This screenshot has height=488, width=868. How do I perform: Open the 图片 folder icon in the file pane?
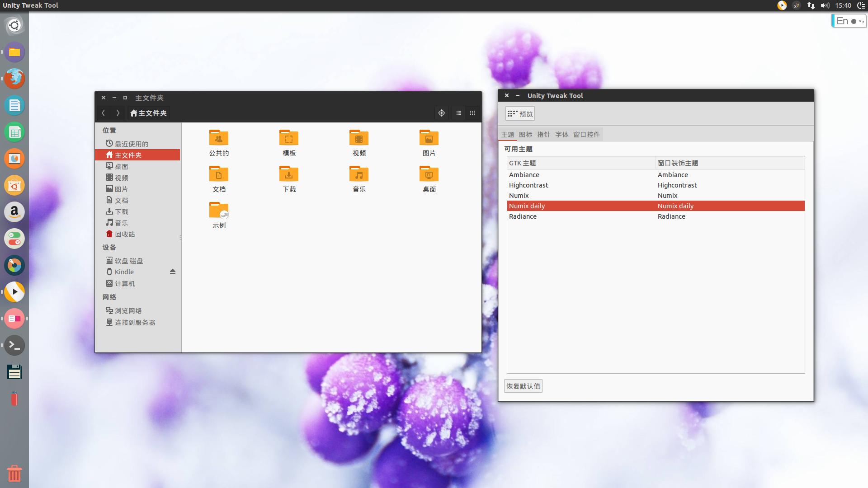click(429, 143)
